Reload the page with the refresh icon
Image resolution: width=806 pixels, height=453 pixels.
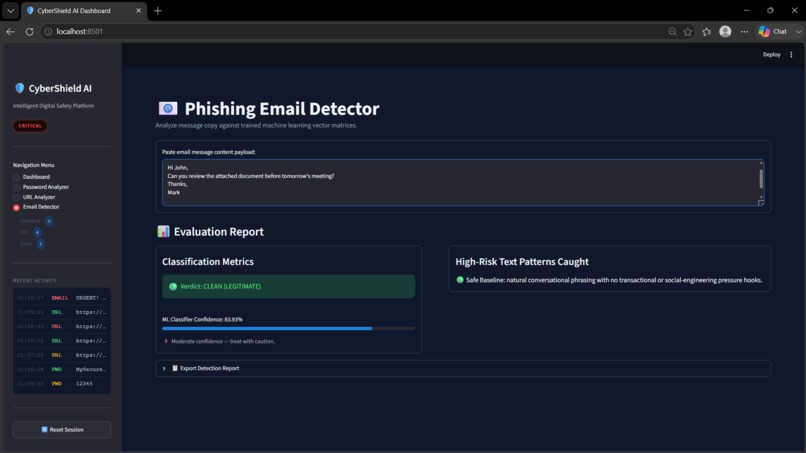[29, 31]
